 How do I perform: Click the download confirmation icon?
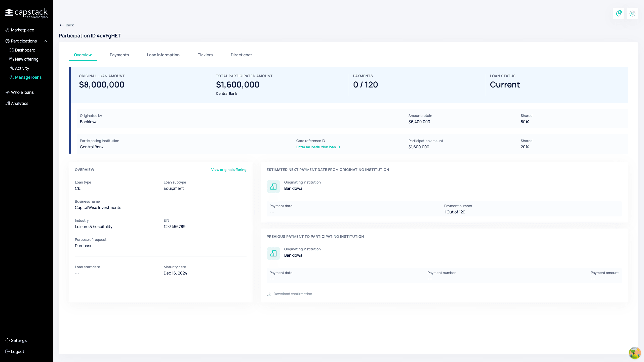[269, 294]
